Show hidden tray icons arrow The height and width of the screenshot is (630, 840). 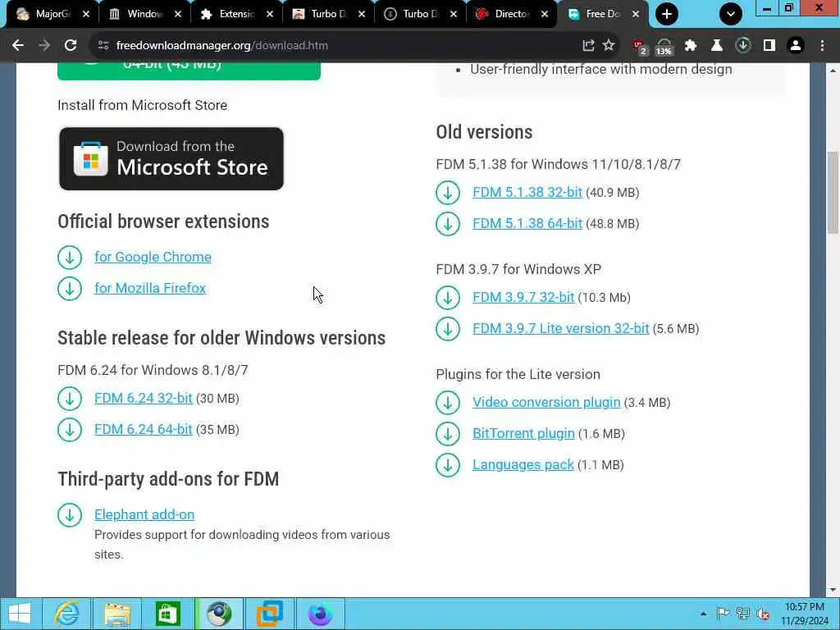coord(703,614)
